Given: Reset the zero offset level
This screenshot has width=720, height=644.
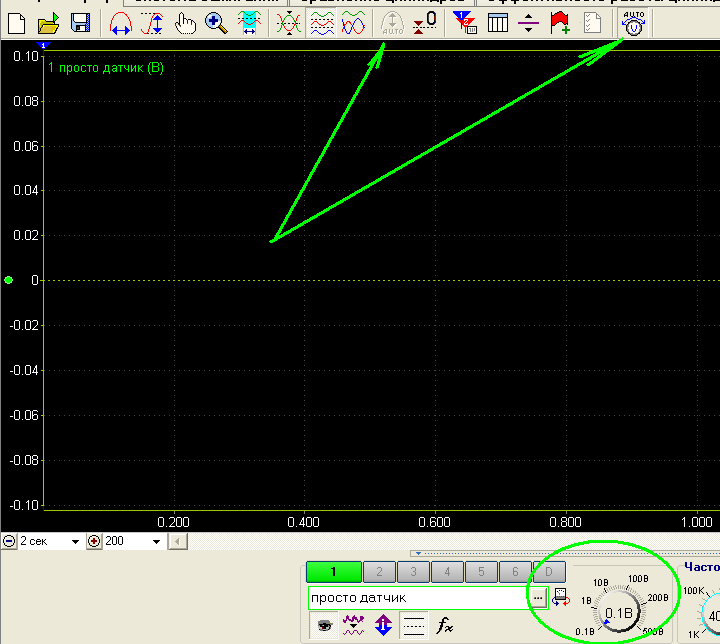Looking at the screenshot, I should [424, 23].
